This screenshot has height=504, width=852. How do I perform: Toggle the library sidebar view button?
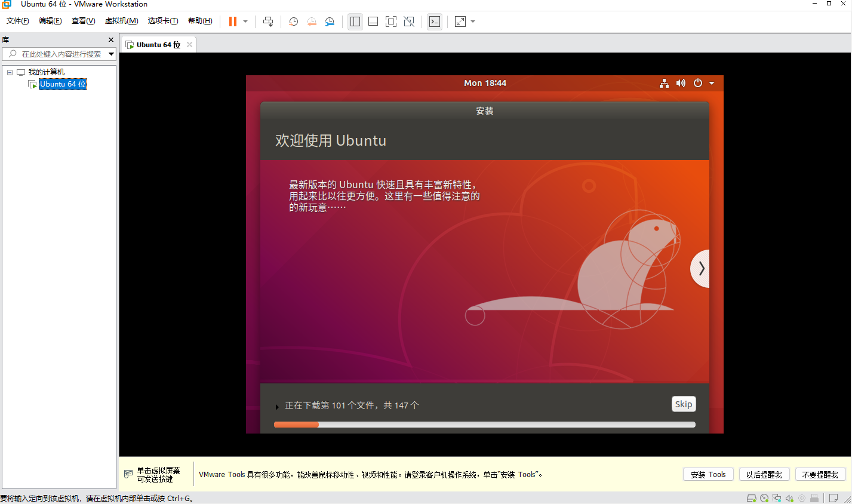click(355, 21)
